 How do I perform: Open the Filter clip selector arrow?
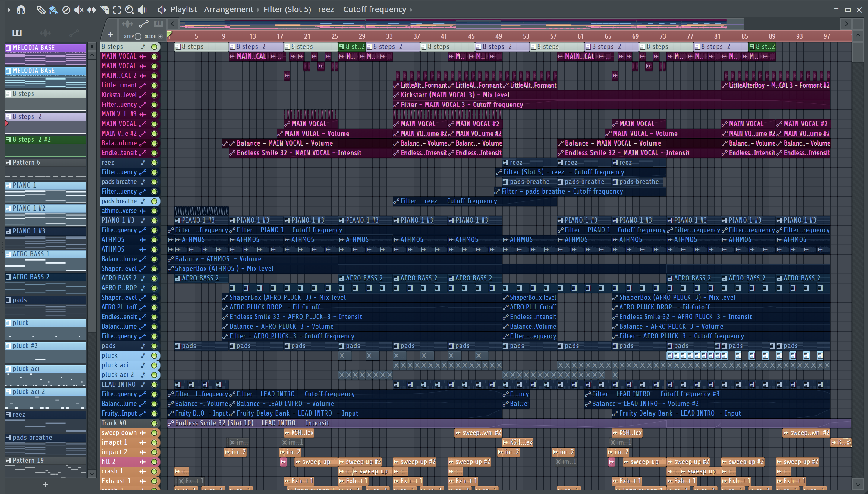tap(411, 10)
